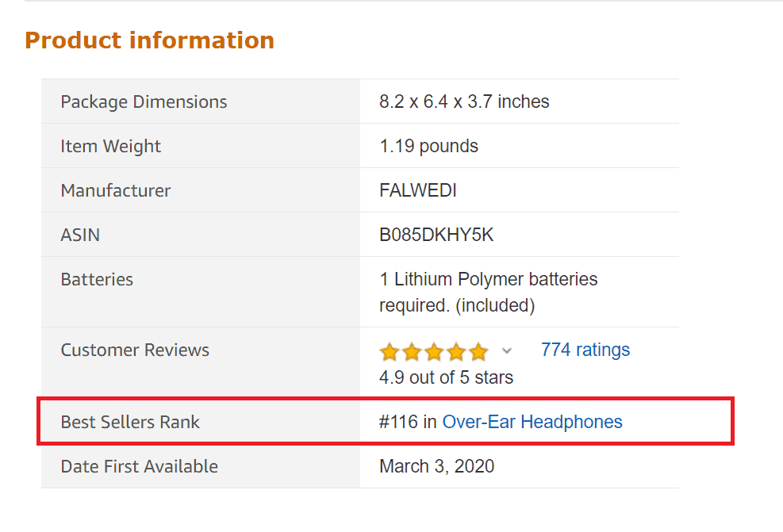
Task: Click the 4.9 out of 5 stars text
Action: [x=446, y=377]
